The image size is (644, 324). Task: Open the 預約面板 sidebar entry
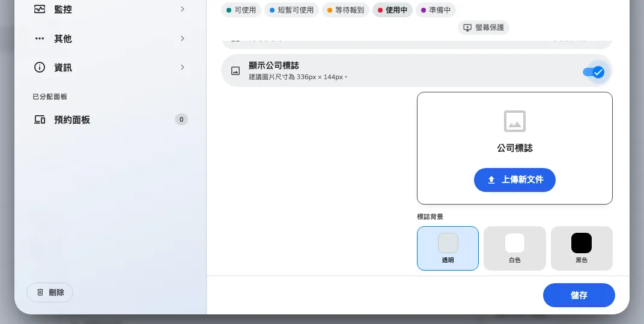(x=110, y=120)
